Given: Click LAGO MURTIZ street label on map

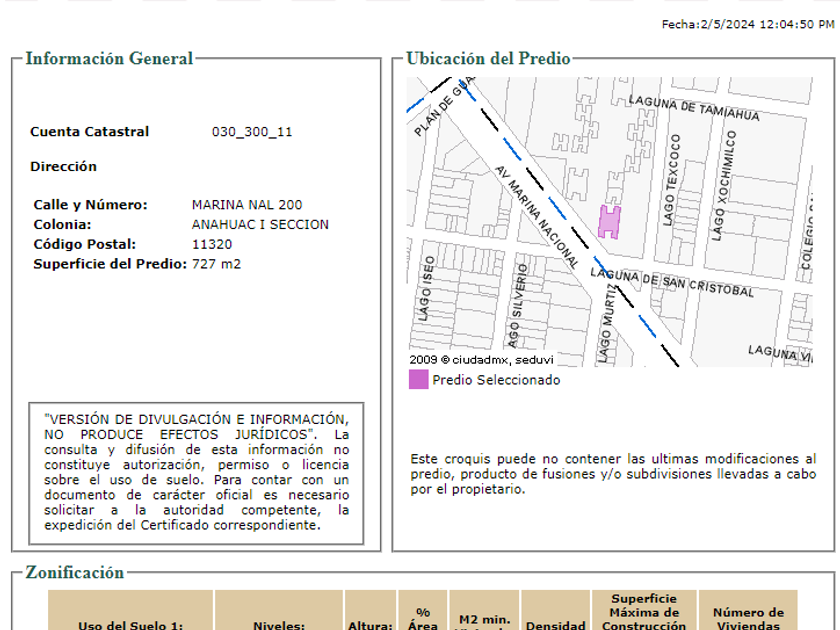Looking at the screenshot, I should 606,323.
